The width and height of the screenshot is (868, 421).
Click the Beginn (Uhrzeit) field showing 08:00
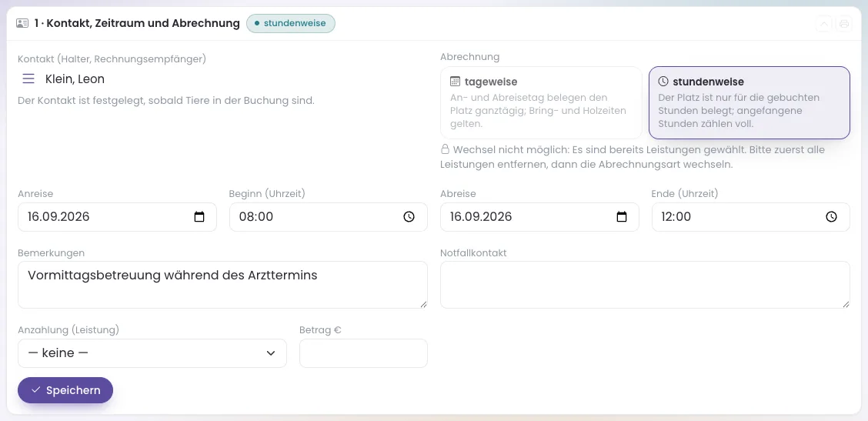point(329,216)
